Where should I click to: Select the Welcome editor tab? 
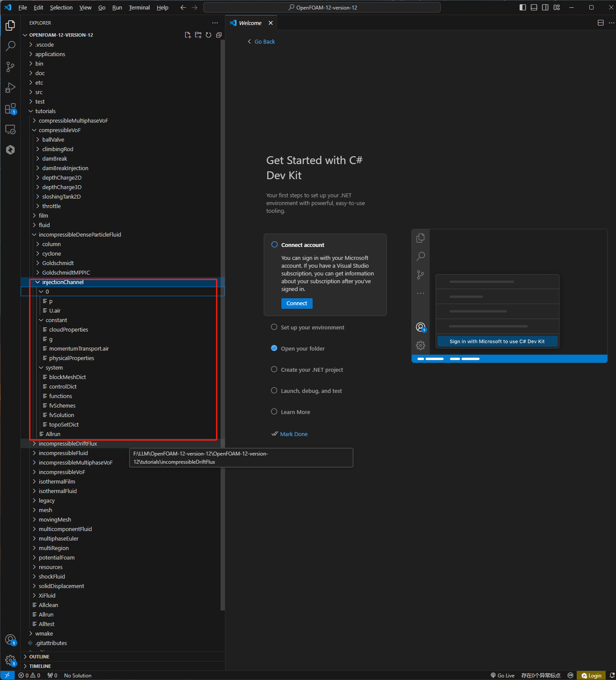(251, 23)
